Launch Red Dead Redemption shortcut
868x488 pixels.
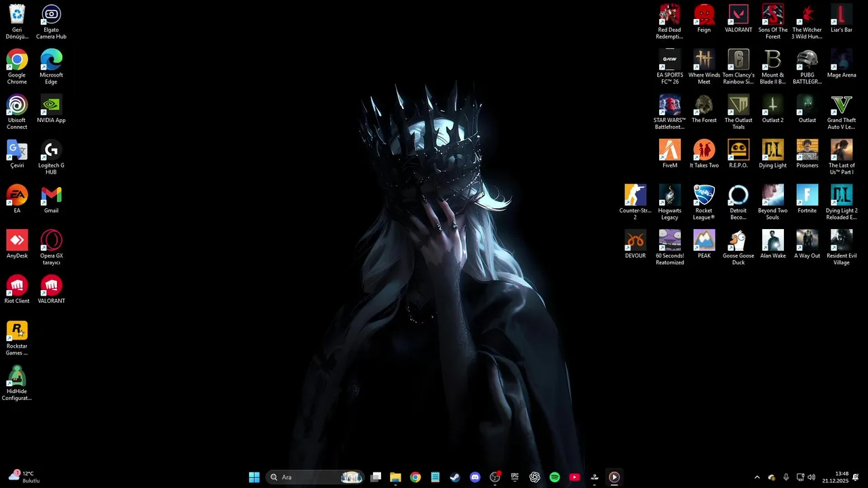click(669, 22)
